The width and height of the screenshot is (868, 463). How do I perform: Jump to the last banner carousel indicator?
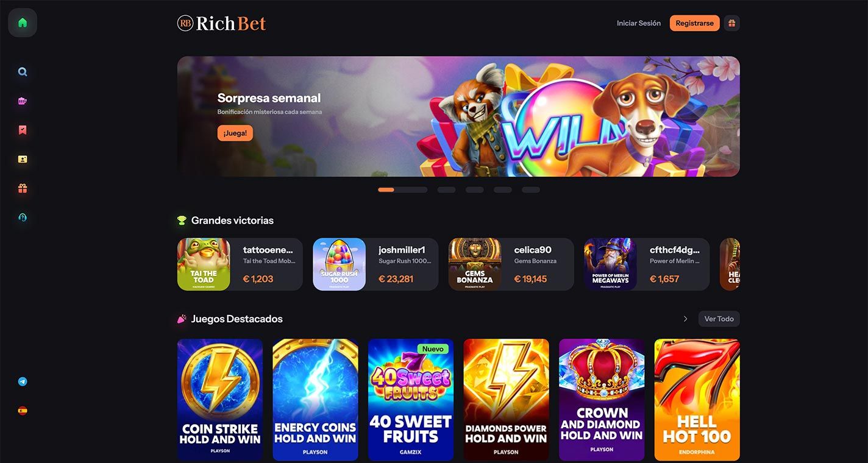[530, 190]
